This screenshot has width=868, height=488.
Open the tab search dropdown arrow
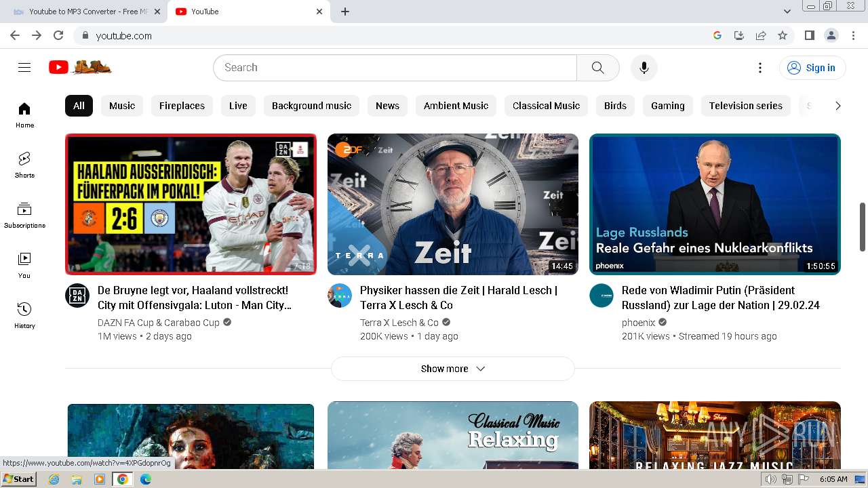point(787,12)
